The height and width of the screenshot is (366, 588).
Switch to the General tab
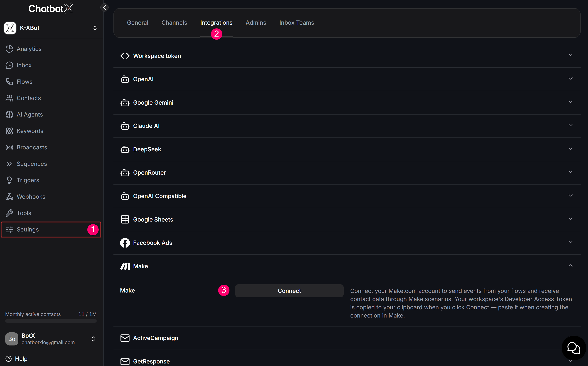[x=137, y=22]
